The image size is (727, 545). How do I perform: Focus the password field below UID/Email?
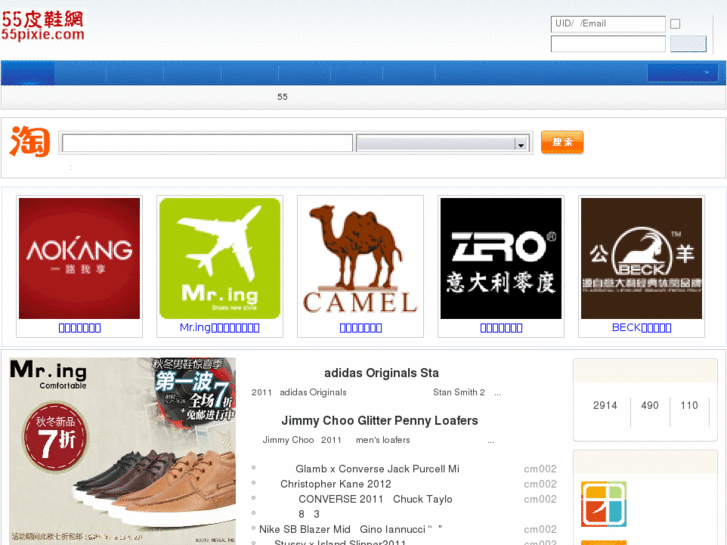click(x=608, y=44)
